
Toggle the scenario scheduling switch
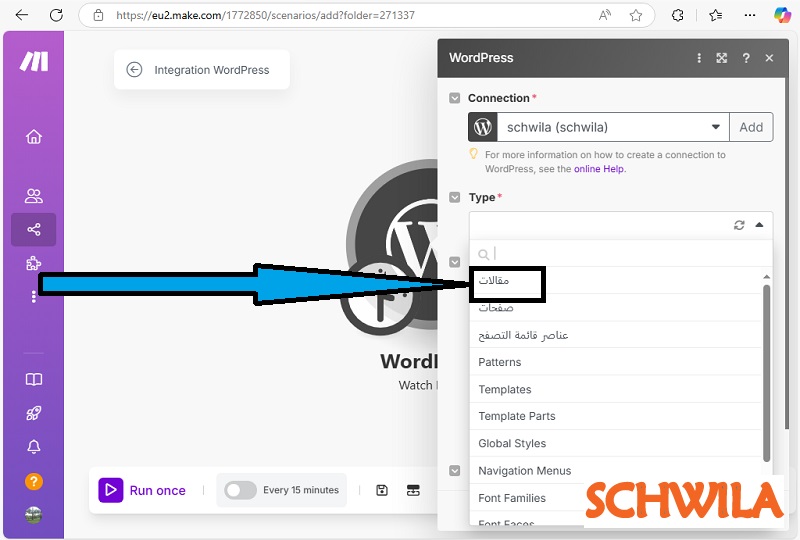pyautogui.click(x=240, y=490)
